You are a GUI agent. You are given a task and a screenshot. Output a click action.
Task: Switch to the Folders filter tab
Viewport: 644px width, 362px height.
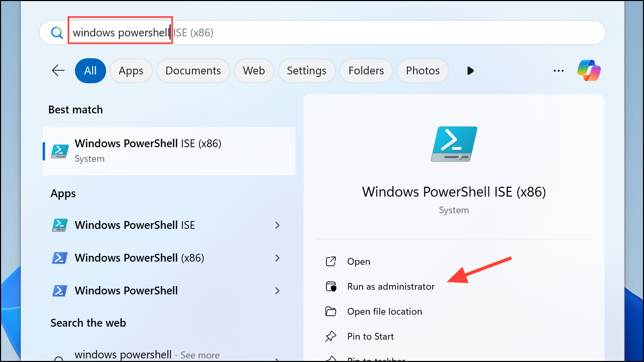(366, 71)
